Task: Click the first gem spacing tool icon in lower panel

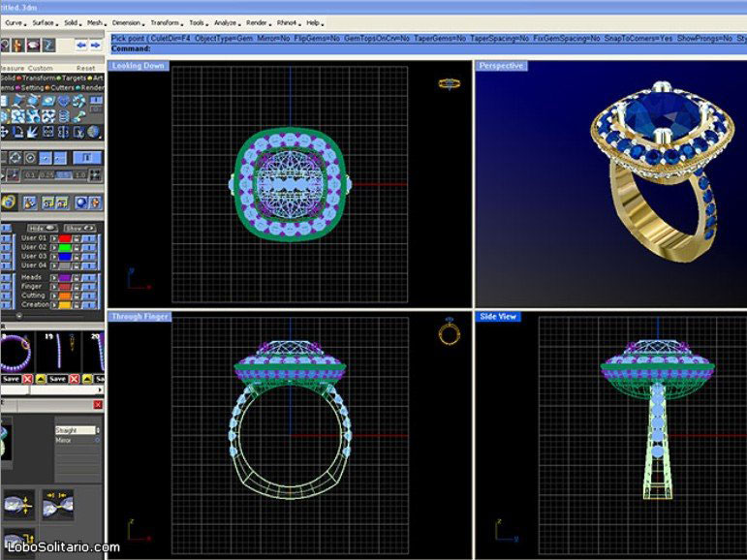Action: (16, 502)
